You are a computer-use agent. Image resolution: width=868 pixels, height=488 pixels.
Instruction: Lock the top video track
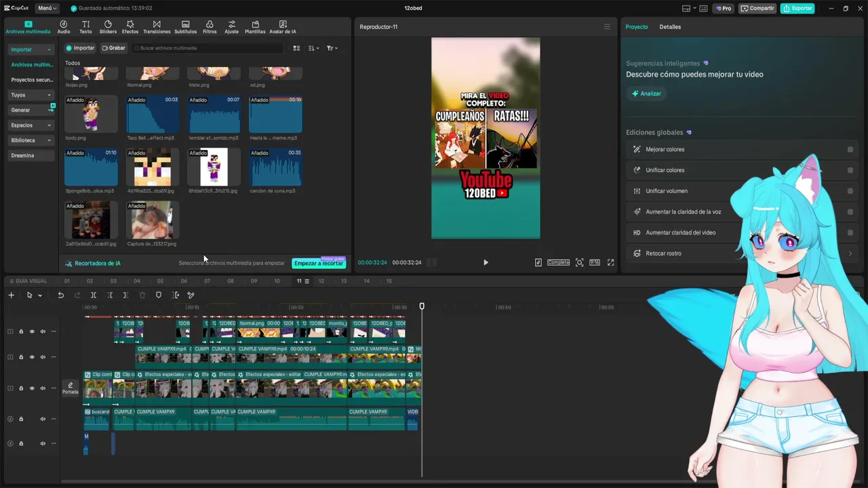[x=21, y=331]
